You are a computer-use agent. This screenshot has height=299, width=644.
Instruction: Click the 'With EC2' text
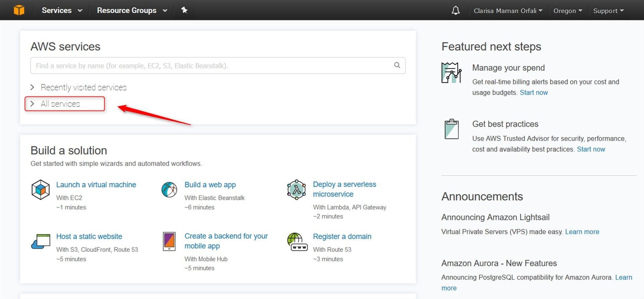click(x=69, y=198)
